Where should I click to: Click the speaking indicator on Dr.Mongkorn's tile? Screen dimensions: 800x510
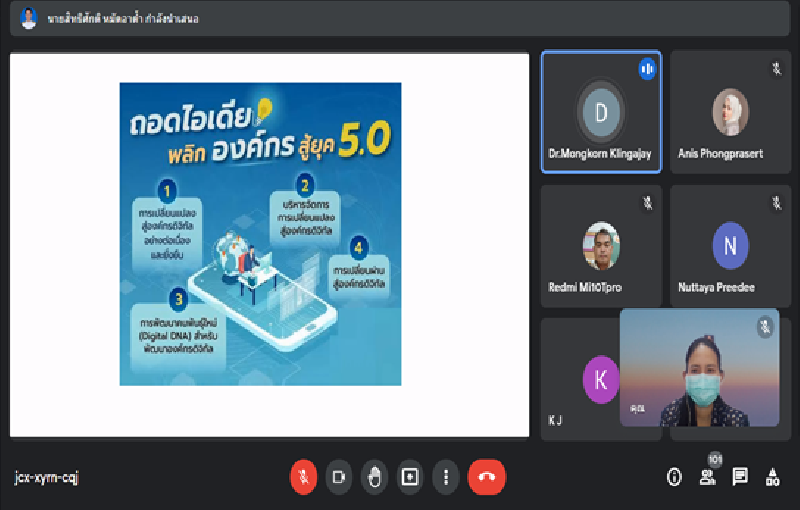point(647,69)
